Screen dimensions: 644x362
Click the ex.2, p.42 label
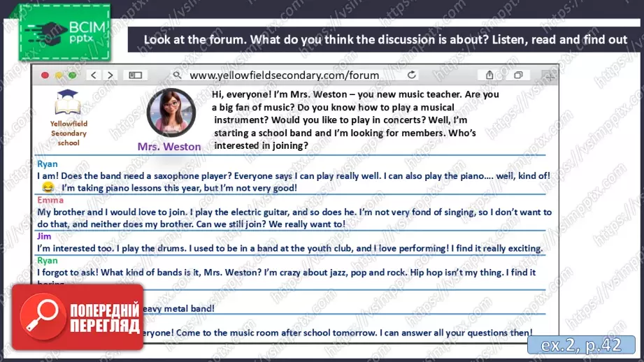click(587, 345)
